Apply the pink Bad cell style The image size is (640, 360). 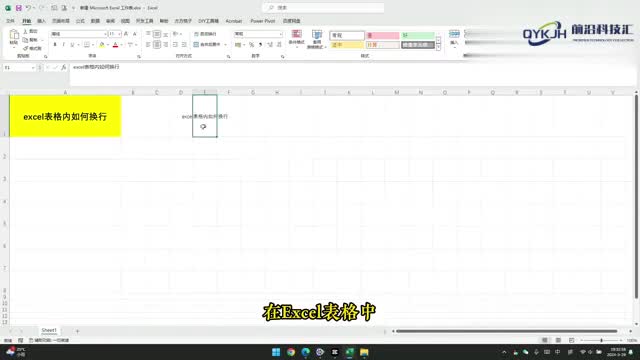382,36
